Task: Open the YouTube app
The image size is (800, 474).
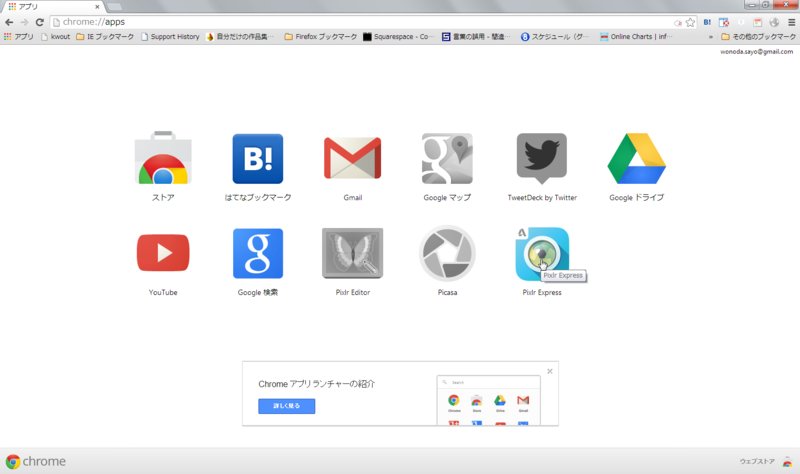Action: (163, 253)
